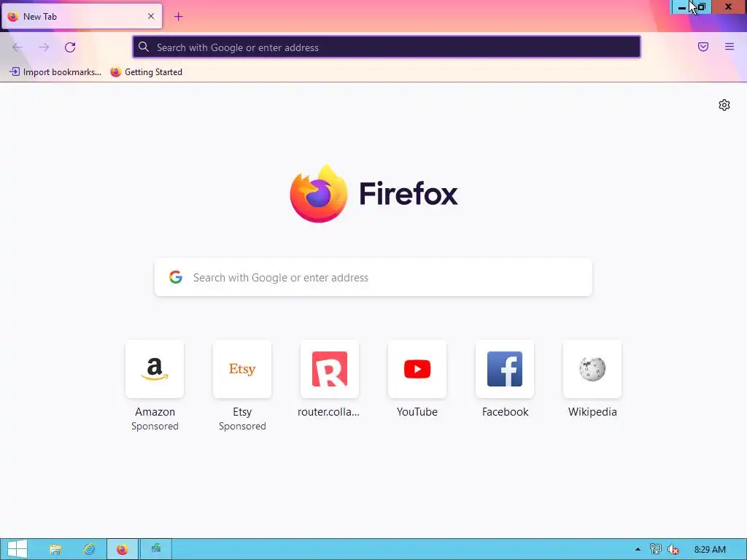Open the Wikipedia shortcut tile

[592, 369]
